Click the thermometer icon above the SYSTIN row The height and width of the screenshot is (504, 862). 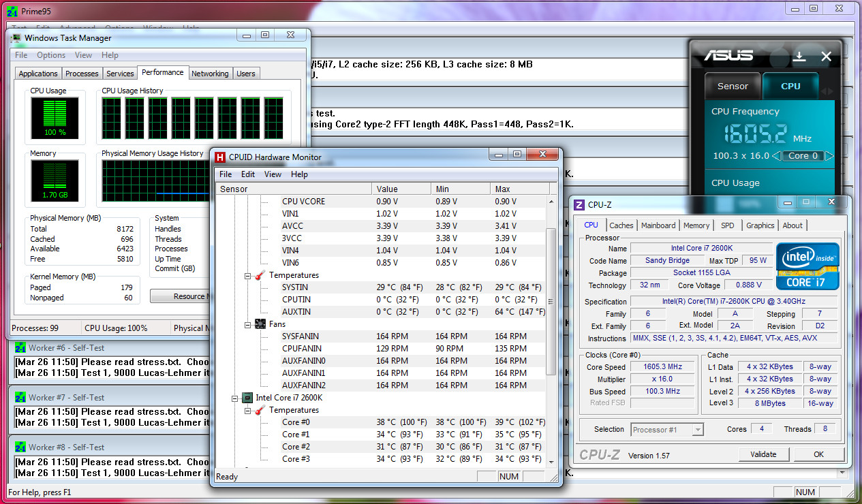coord(261,275)
